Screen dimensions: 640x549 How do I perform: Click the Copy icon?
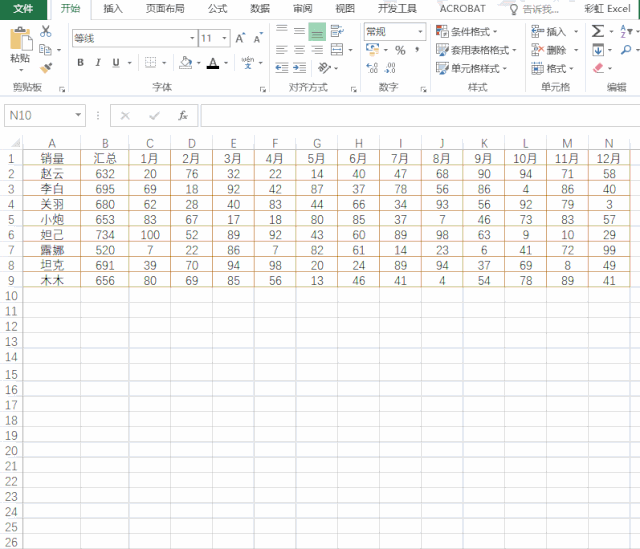point(45,50)
